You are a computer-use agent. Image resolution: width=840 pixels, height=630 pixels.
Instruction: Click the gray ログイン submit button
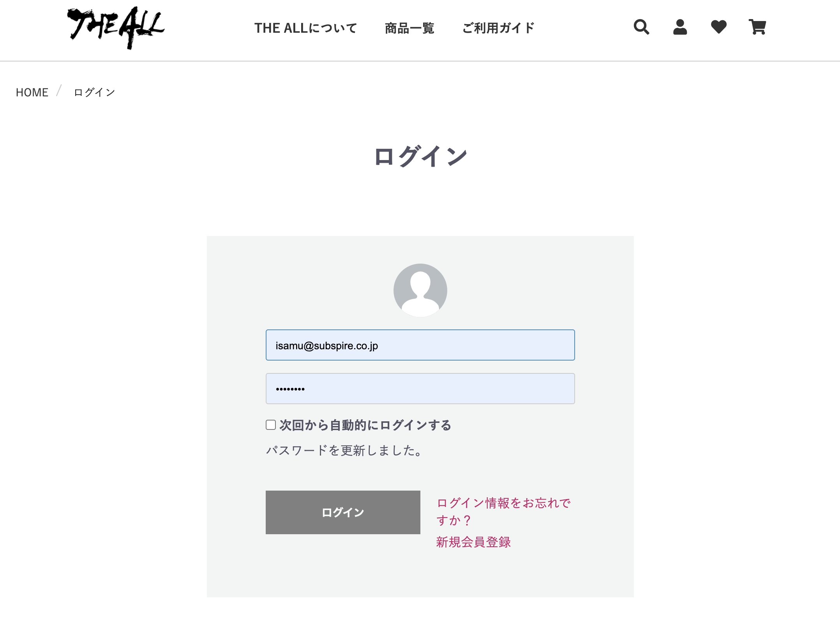click(x=343, y=512)
